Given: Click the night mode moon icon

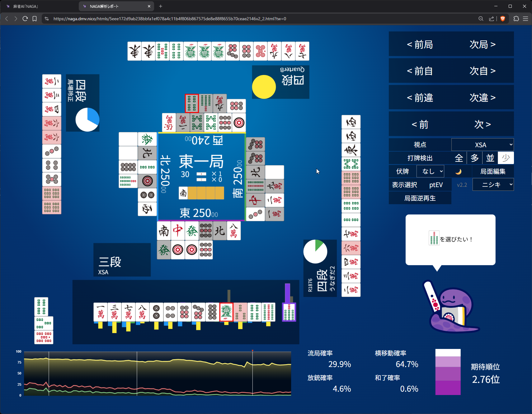Looking at the screenshot, I should [458, 172].
